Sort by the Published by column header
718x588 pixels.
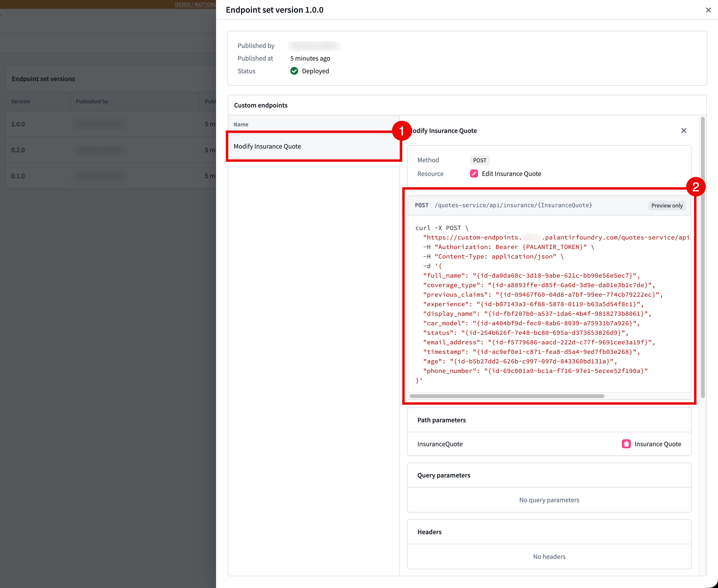[92, 101]
